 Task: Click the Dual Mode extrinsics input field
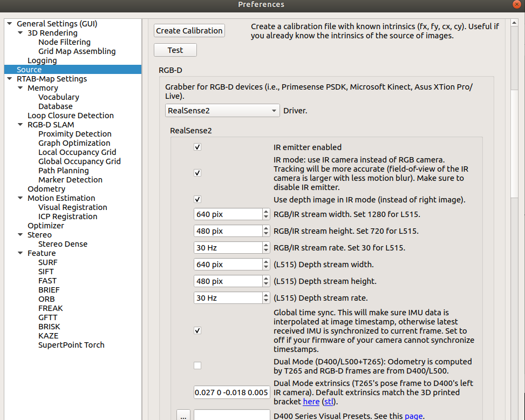(231, 392)
